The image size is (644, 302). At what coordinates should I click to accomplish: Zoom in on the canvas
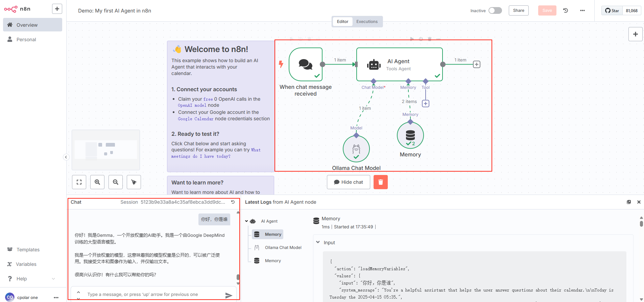click(97, 182)
